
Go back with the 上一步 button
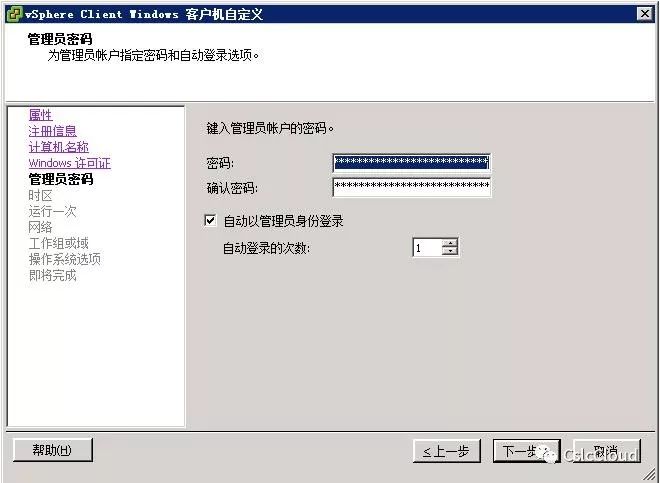tap(447, 451)
